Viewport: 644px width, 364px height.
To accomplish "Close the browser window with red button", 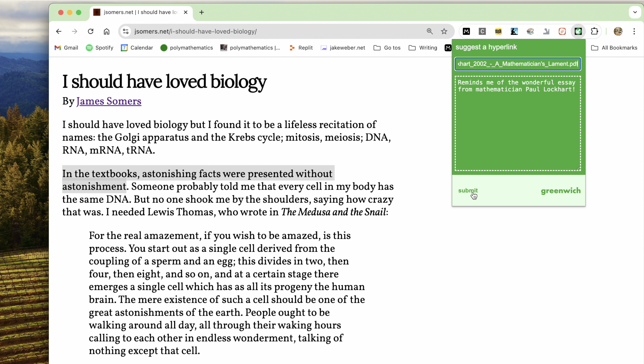I will (x=61, y=12).
